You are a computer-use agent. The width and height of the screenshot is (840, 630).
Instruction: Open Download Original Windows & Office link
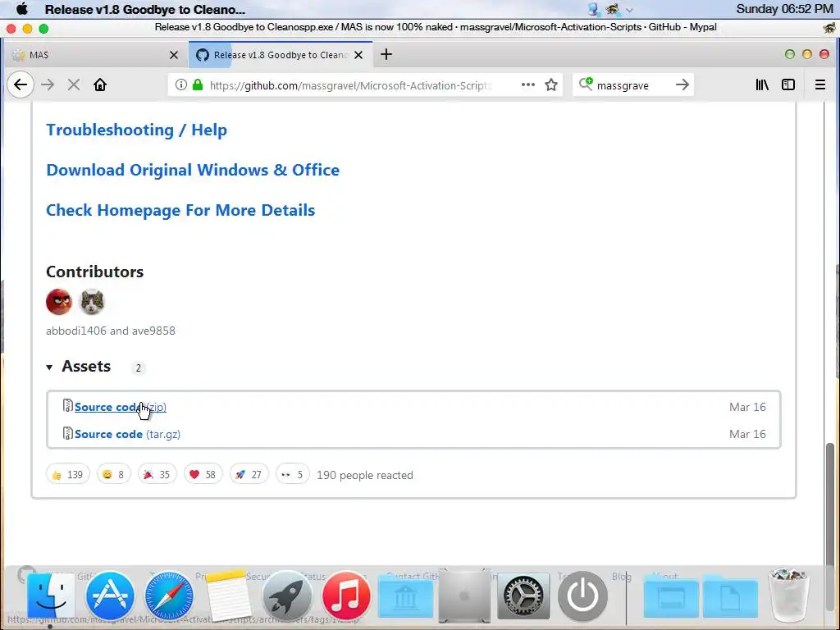(x=193, y=170)
